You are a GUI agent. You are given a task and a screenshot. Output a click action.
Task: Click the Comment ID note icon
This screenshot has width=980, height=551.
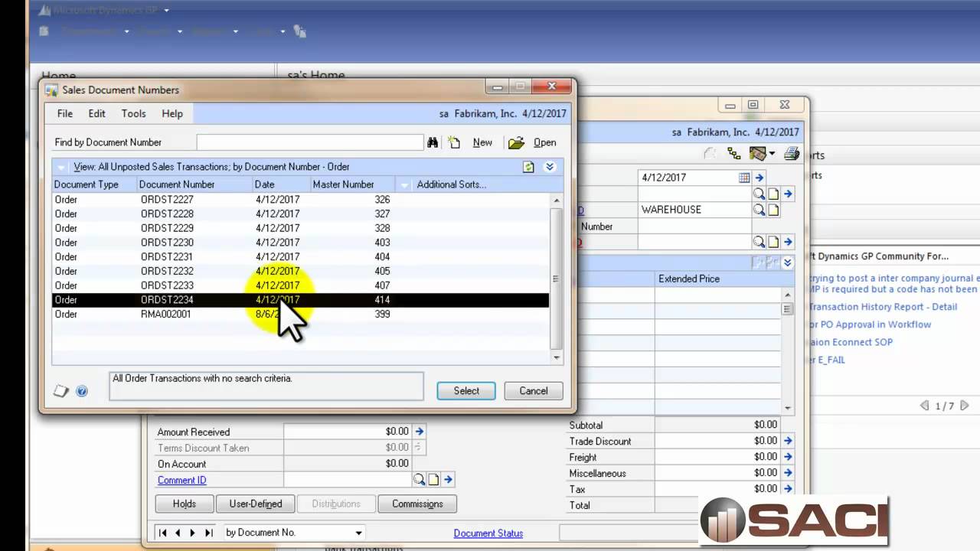click(x=433, y=480)
